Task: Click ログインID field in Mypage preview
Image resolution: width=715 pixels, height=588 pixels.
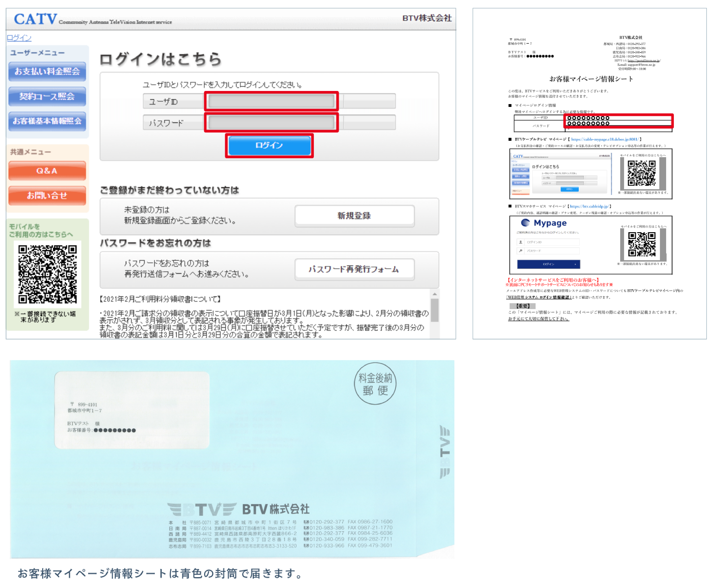Action: point(548,242)
